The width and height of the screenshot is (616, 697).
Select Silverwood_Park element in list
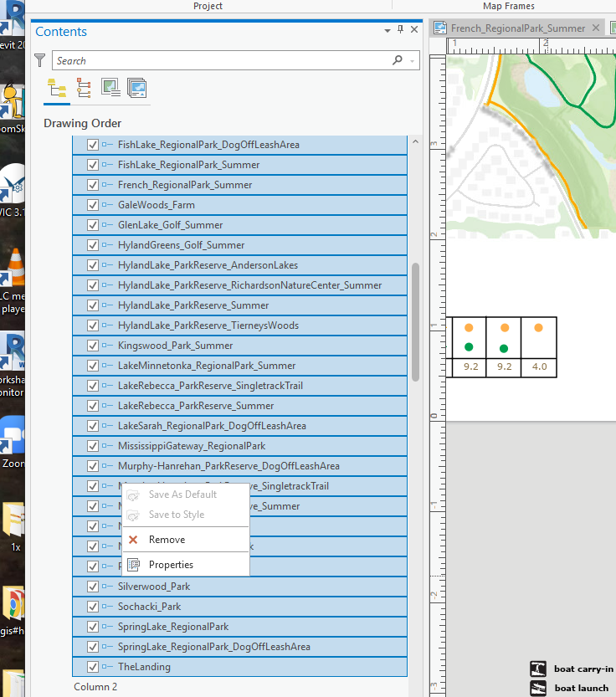pyautogui.click(x=154, y=587)
